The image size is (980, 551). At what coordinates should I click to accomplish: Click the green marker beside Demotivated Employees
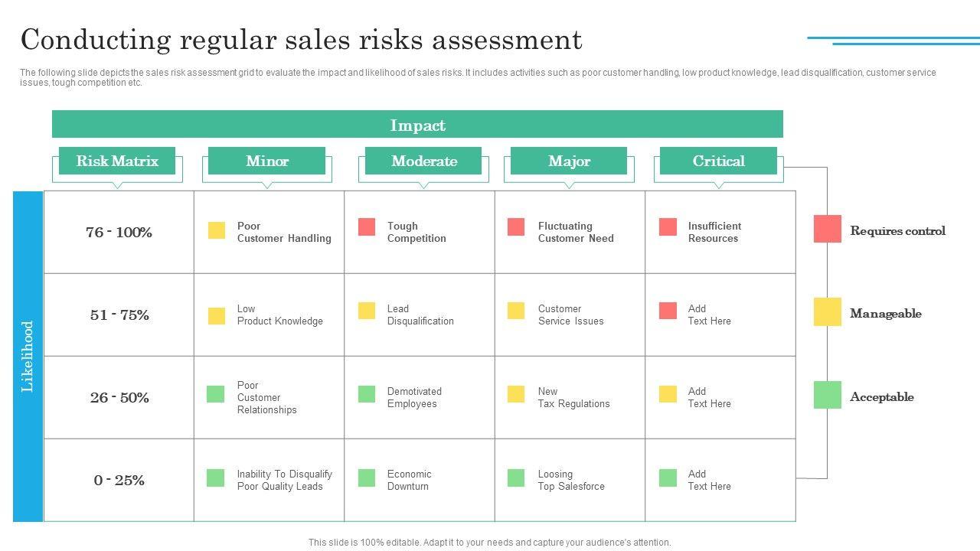click(x=367, y=394)
